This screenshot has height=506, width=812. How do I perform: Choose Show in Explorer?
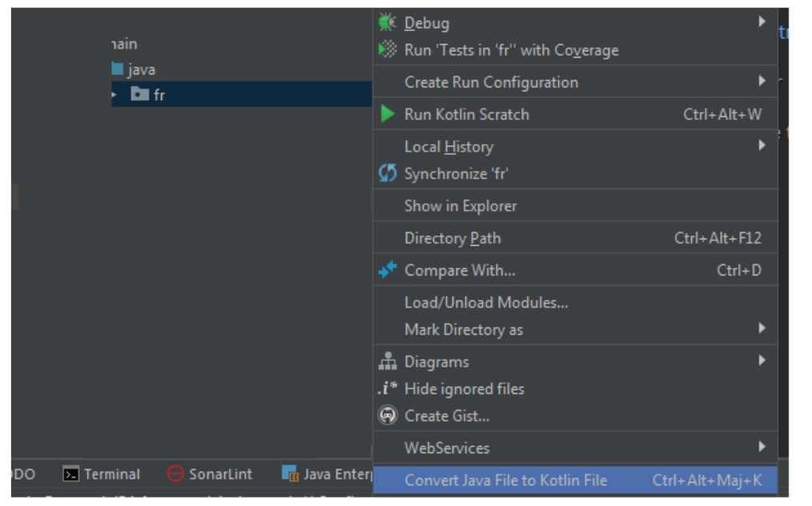coord(460,206)
